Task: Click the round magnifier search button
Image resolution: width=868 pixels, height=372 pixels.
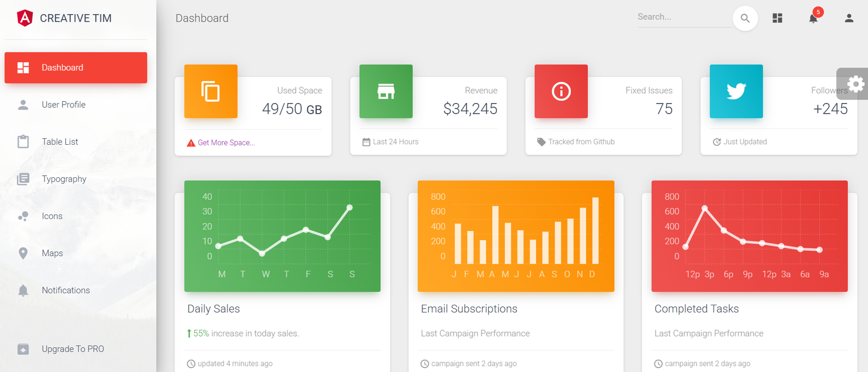Action: 745,18
